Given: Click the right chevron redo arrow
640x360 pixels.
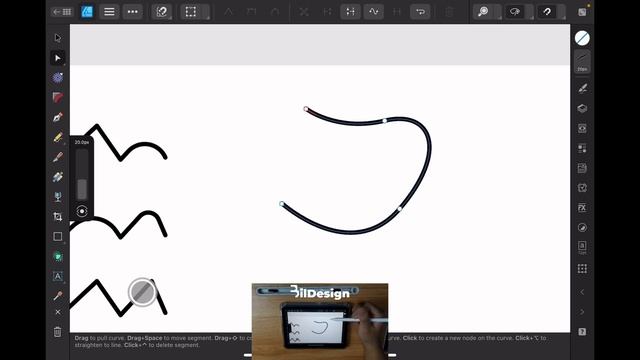Looking at the screenshot, I should pyautogui.click(x=582, y=312).
